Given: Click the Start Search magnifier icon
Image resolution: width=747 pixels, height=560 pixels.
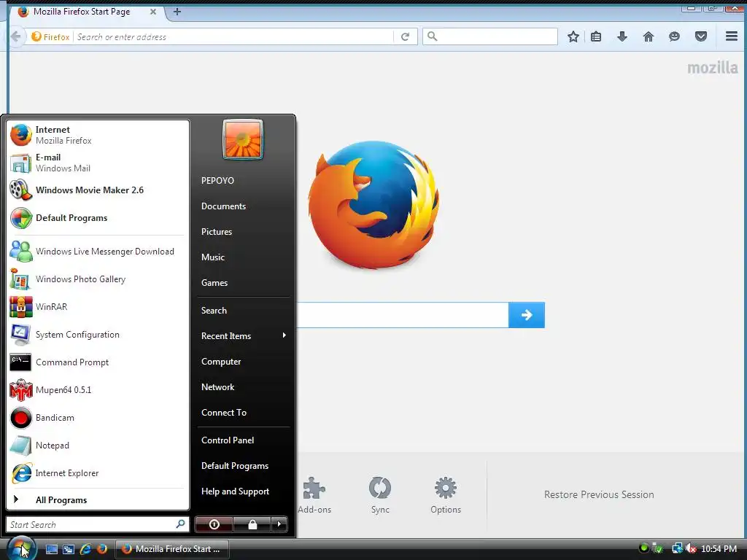Looking at the screenshot, I should point(181,524).
